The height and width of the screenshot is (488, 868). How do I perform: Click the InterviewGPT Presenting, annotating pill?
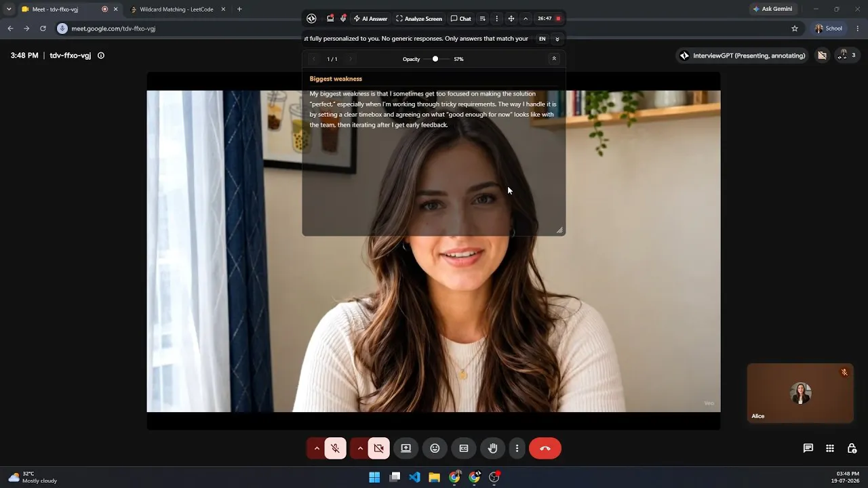tap(743, 56)
